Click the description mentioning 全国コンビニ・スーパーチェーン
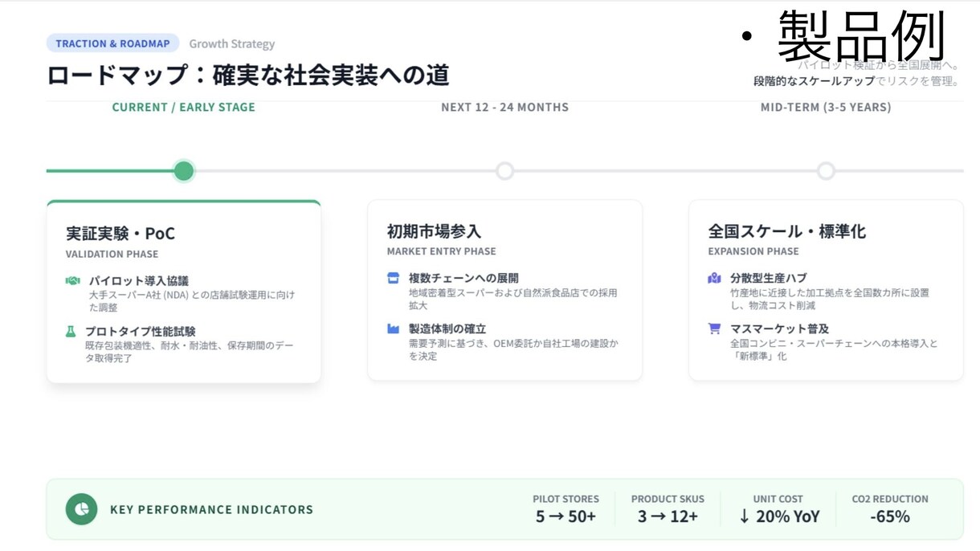This screenshot has height=551, width=980. pyautogui.click(x=834, y=349)
